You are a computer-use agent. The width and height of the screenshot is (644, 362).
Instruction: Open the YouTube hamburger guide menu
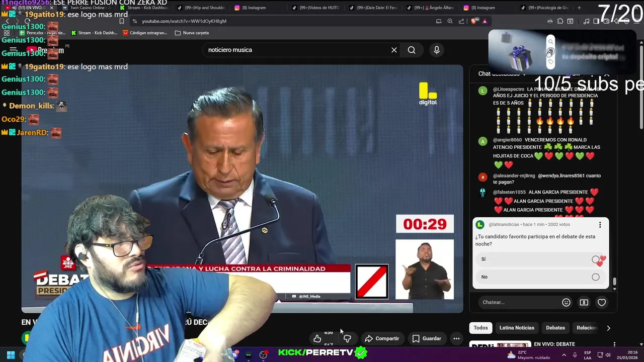coord(13,50)
